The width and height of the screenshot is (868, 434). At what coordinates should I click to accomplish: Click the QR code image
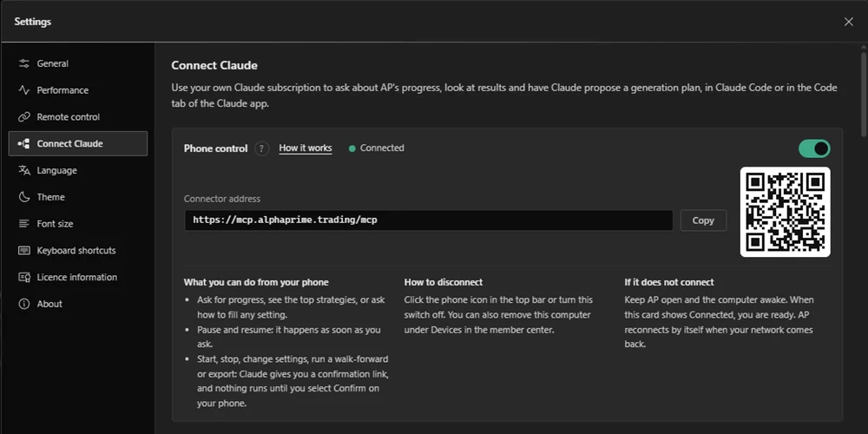point(785,212)
